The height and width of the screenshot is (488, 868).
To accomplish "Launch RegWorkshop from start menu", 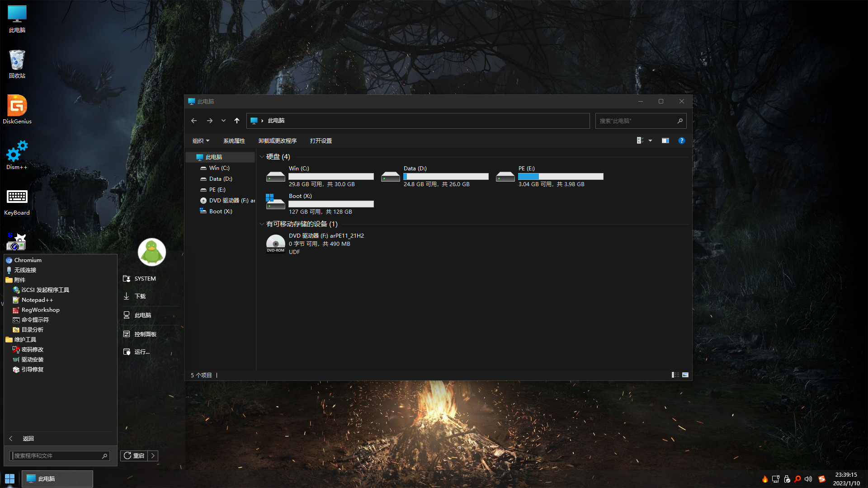I will (36, 310).
